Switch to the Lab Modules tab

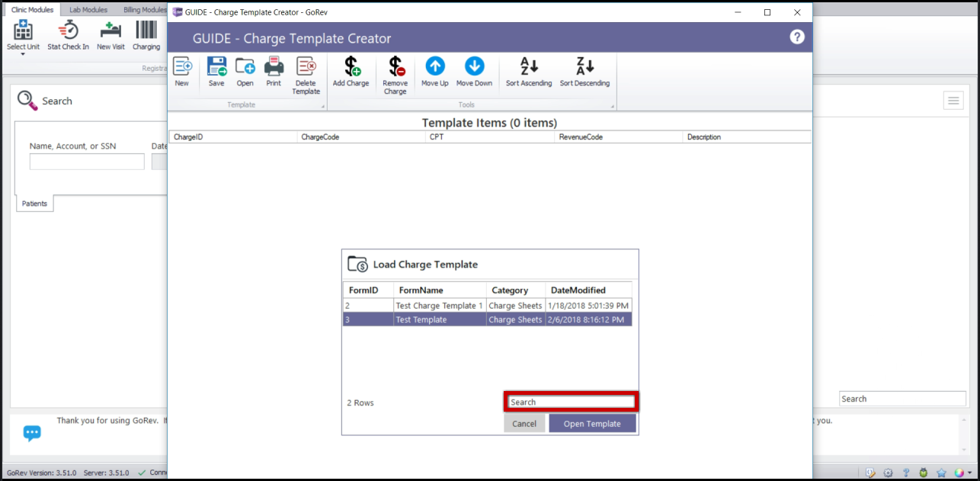(x=88, y=10)
